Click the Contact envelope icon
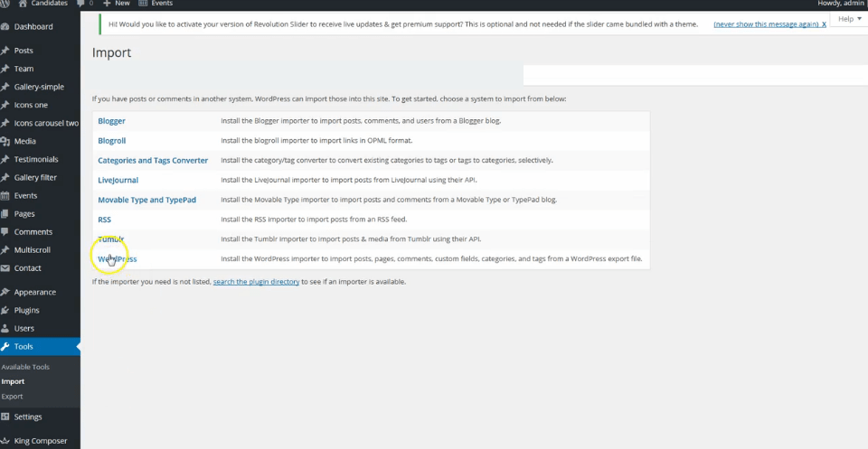The height and width of the screenshot is (449, 868). tap(5, 268)
